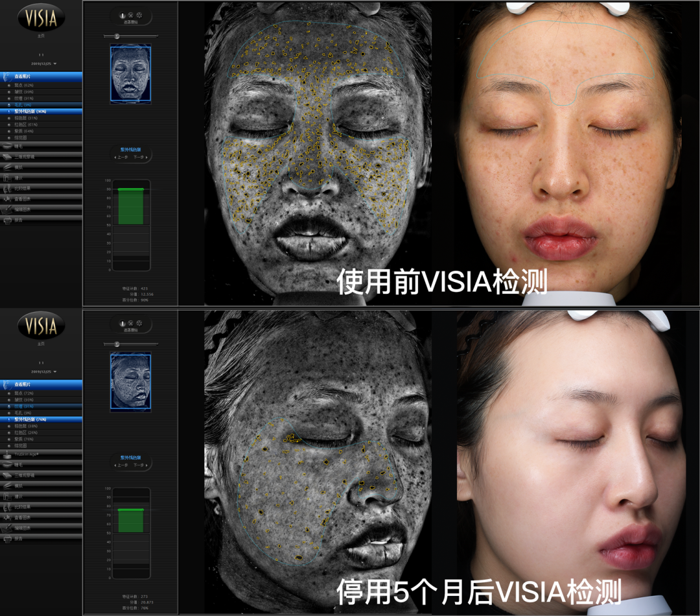Open 模拟 simulation tool in 停用5个月后 panel
The width and height of the screenshot is (700, 616).
point(41,486)
